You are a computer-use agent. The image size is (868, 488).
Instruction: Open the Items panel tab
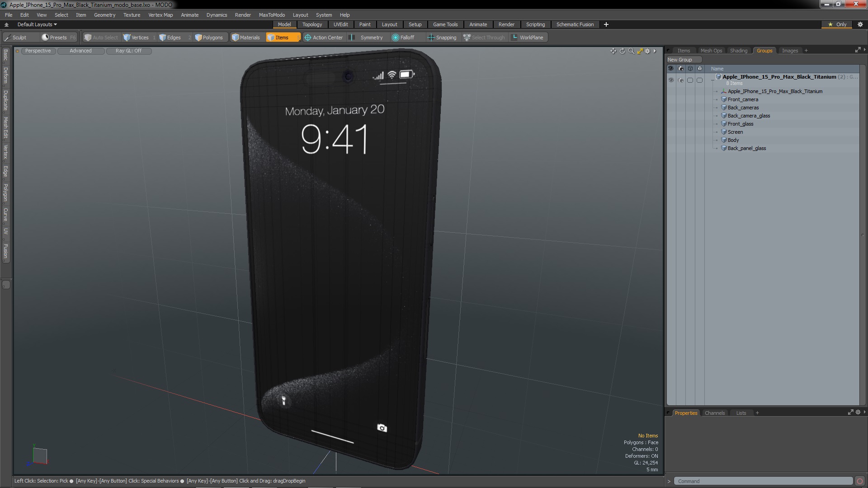point(684,51)
